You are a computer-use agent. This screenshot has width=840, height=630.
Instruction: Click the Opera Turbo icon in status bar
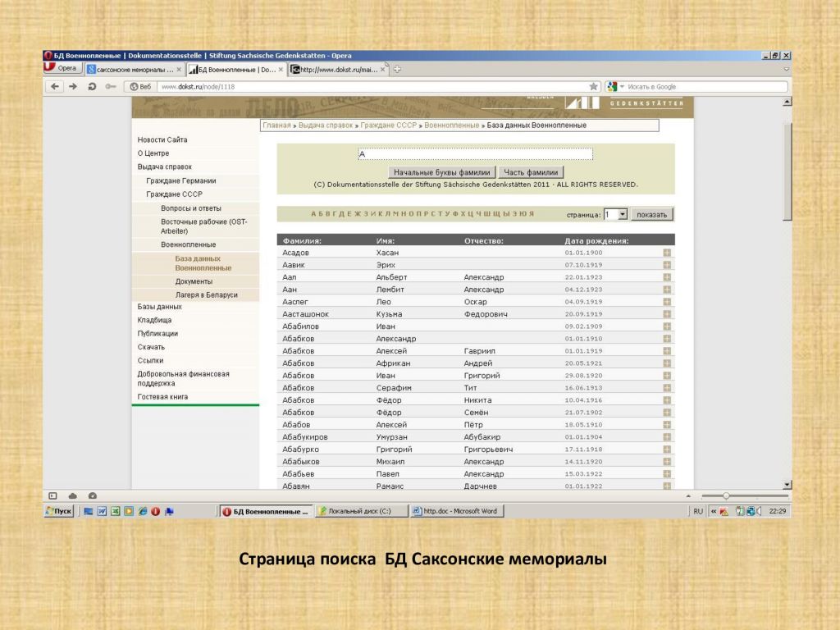[x=93, y=495]
